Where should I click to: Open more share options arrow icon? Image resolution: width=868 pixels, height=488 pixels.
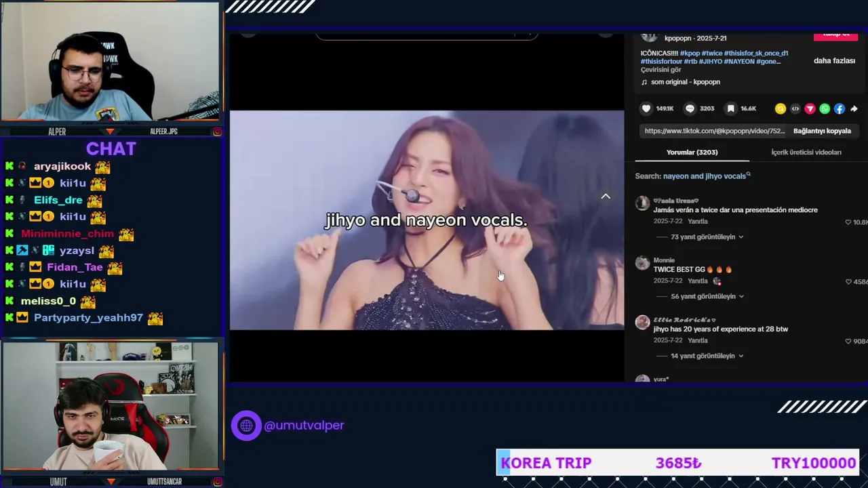pyautogui.click(x=854, y=108)
